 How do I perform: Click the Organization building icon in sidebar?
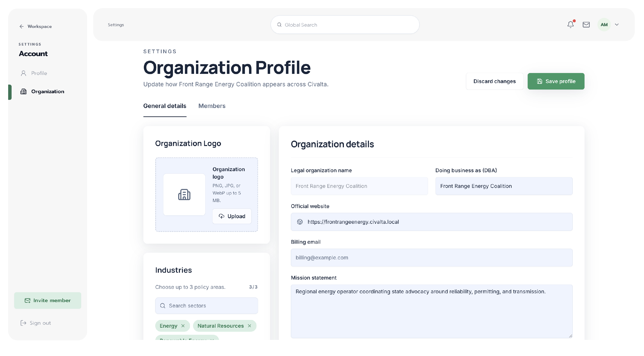pos(23,91)
